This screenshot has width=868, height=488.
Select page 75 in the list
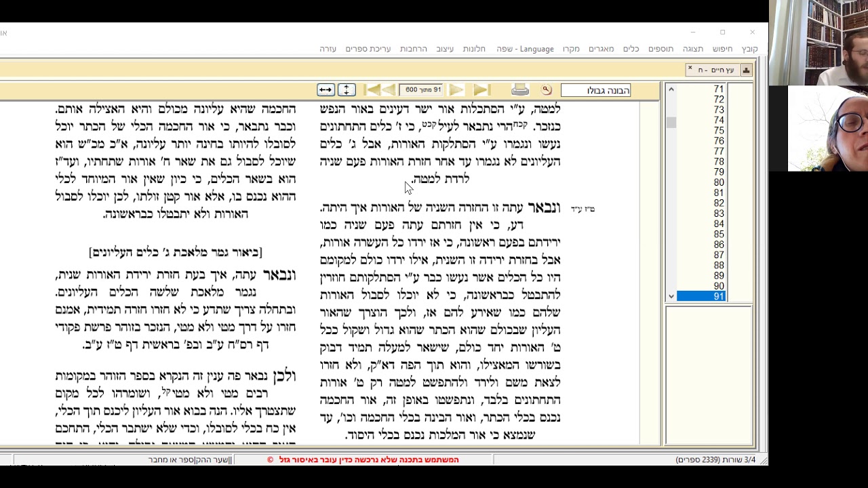tap(701, 130)
